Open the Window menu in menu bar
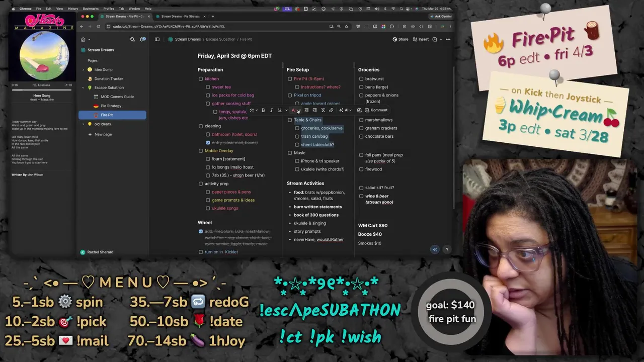Screen dimensions: 644x362 click(134, 9)
